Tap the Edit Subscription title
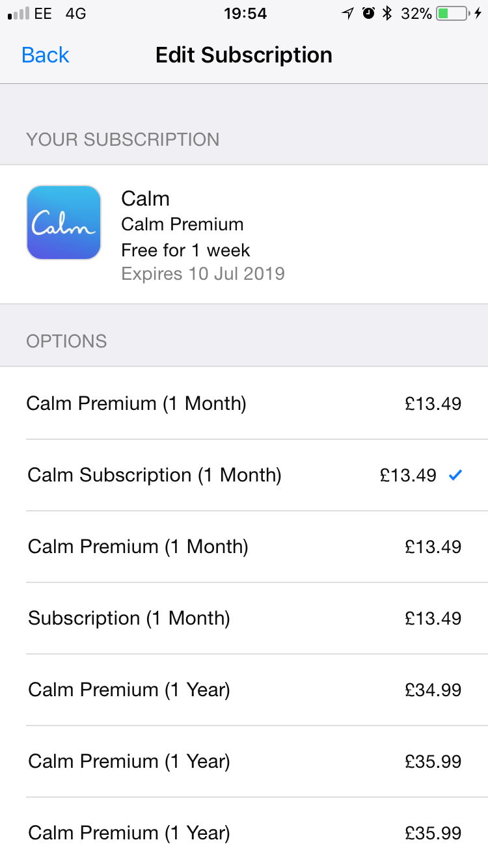488x868 pixels. 244,55
